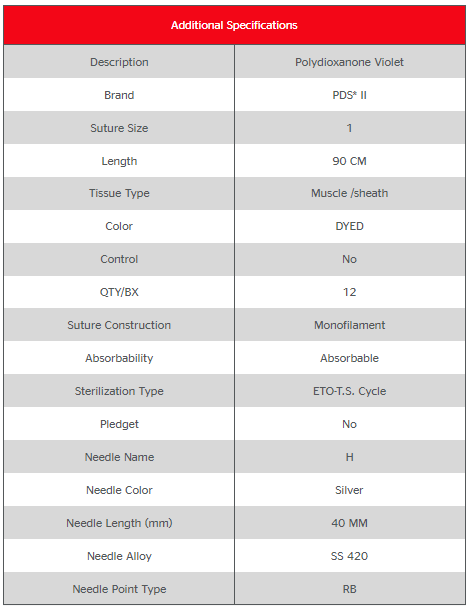Click the Silver needle color value
This screenshot has width=473, height=612.
pyautogui.click(x=349, y=490)
